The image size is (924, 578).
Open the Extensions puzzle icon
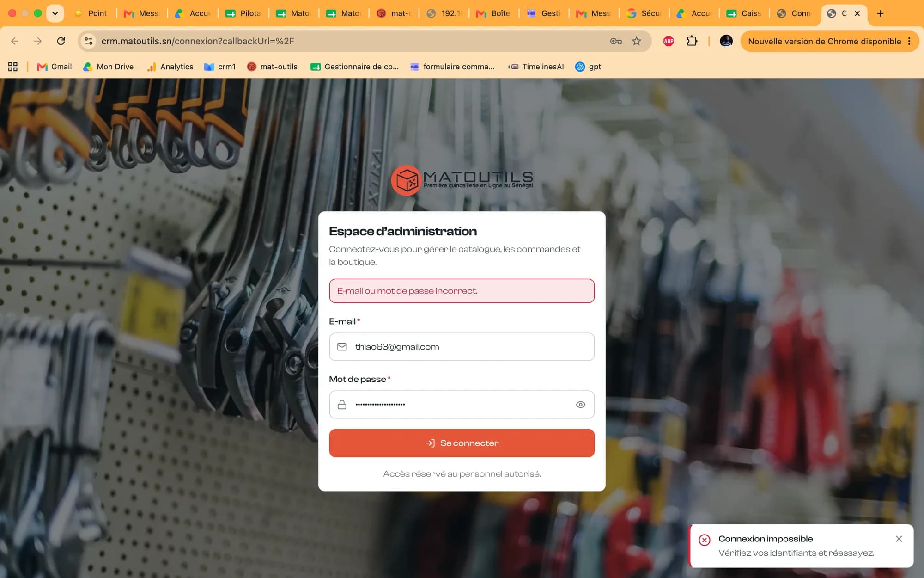point(692,41)
